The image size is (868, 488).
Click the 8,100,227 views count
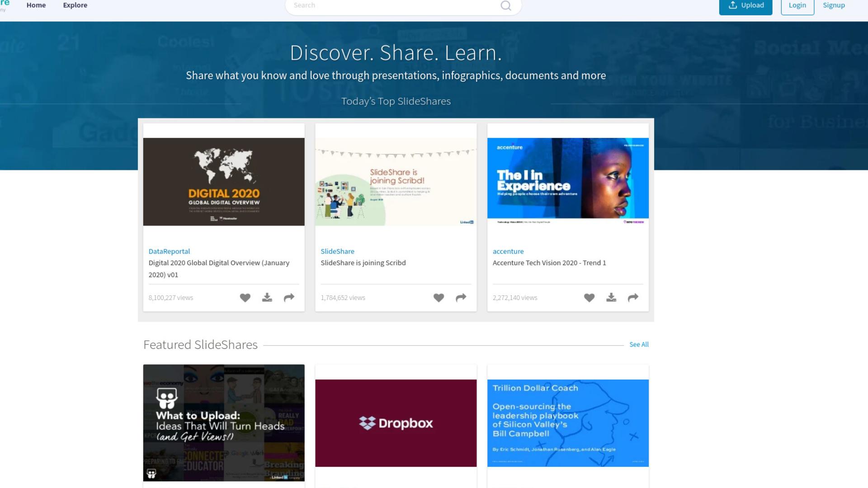(171, 298)
